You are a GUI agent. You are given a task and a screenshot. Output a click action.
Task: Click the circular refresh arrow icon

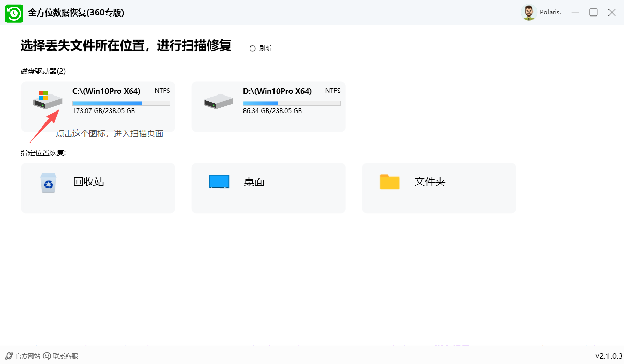[252, 48]
